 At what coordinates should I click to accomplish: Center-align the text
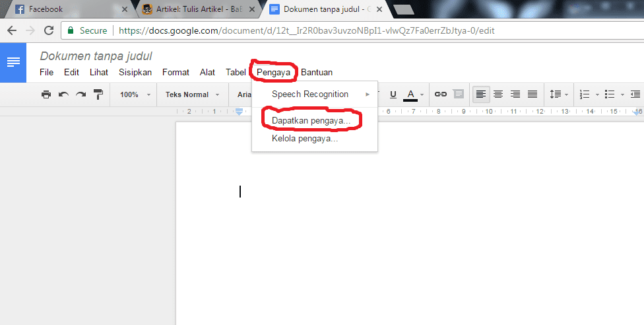tap(498, 94)
